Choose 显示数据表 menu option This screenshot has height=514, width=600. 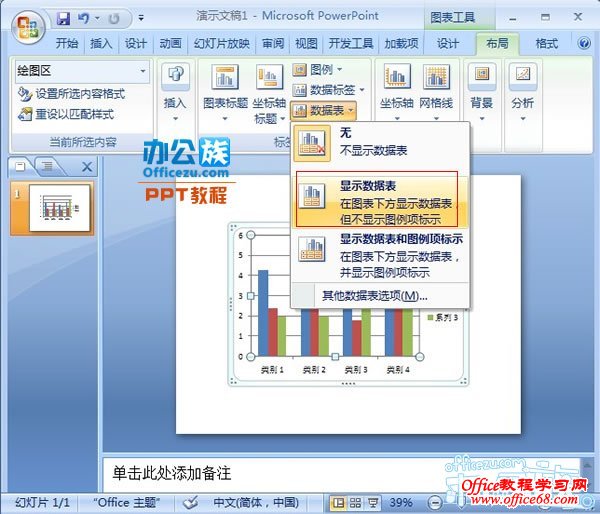(x=380, y=202)
